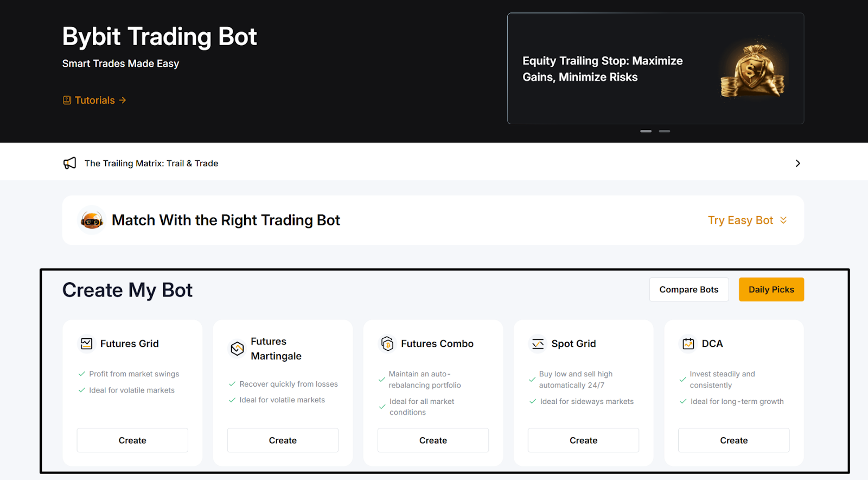Click 'Ideal for all market conditions' text
This screenshot has height=480, width=868.
(x=422, y=407)
